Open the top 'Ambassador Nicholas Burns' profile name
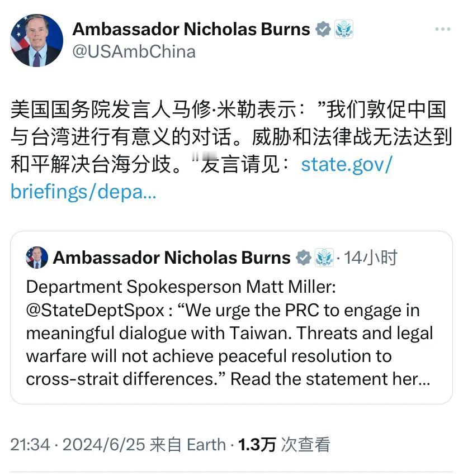Viewport: 463px width, 476px height. click(x=191, y=30)
